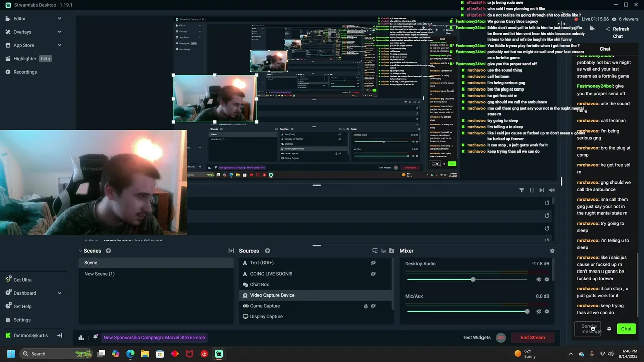
Task: Click End Stream button
Action: [533, 337]
